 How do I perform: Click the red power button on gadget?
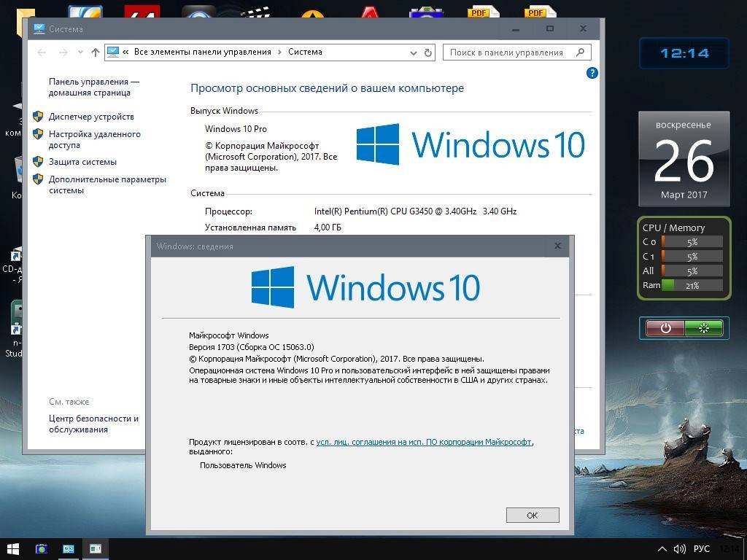665,328
